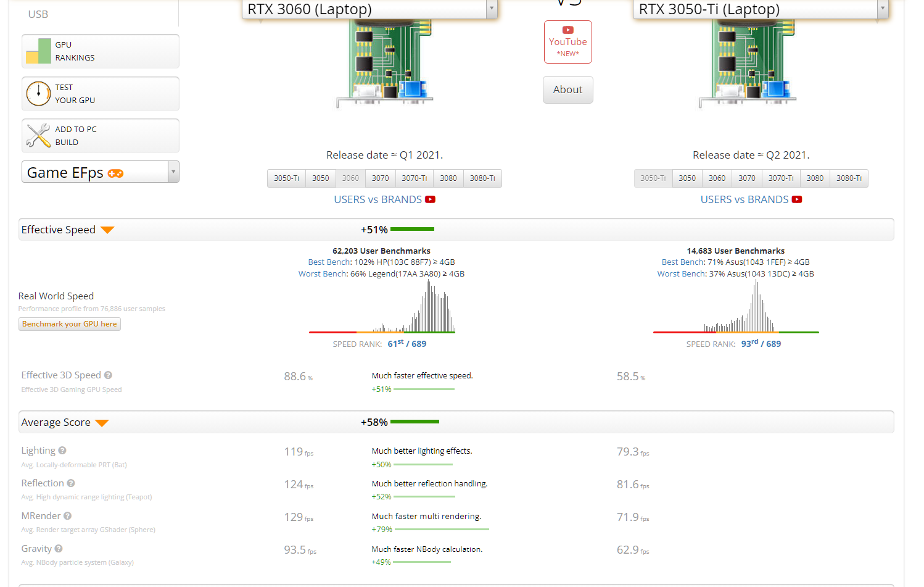Click the 129 fps MRender score
This screenshot has height=587, width=924.
pyautogui.click(x=299, y=517)
